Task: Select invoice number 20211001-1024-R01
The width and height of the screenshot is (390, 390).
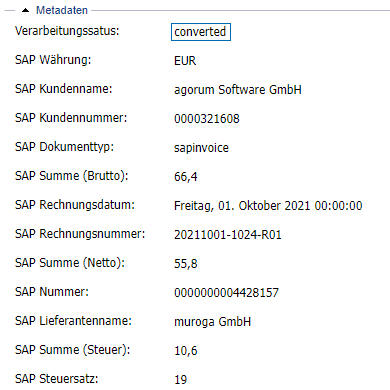Action: pos(228,235)
